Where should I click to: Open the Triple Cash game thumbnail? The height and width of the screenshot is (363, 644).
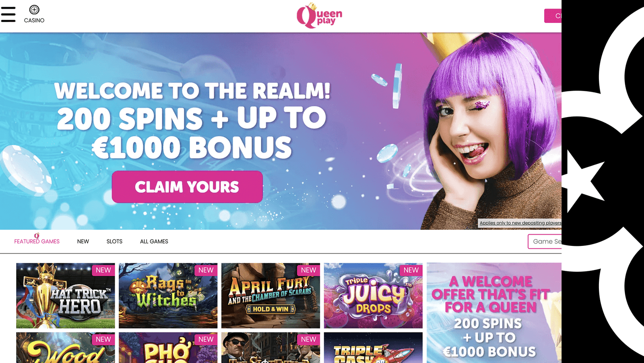374,348
